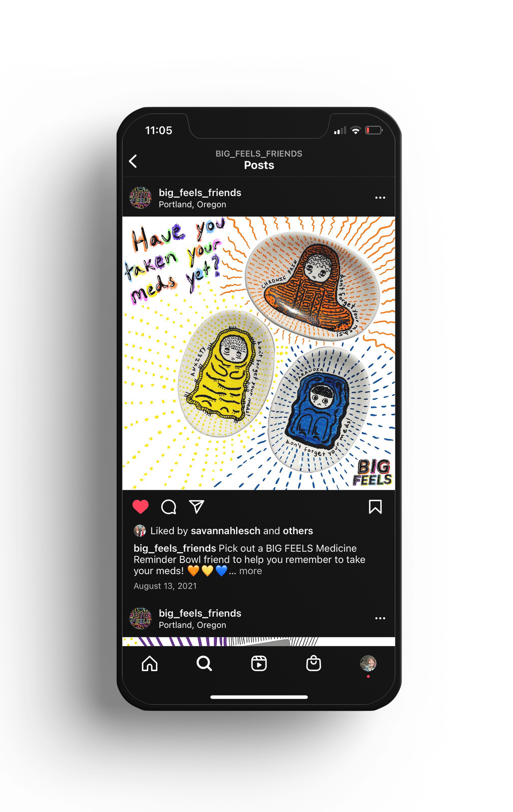Image resolution: width=513 pixels, height=812 pixels.
Task: Expand caption by tapping more
Action: click(251, 571)
